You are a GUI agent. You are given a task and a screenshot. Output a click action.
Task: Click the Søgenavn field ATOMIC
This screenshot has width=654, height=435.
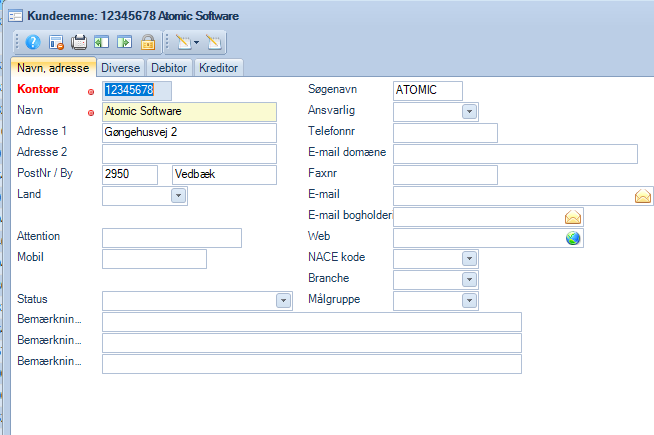pyautogui.click(x=428, y=91)
